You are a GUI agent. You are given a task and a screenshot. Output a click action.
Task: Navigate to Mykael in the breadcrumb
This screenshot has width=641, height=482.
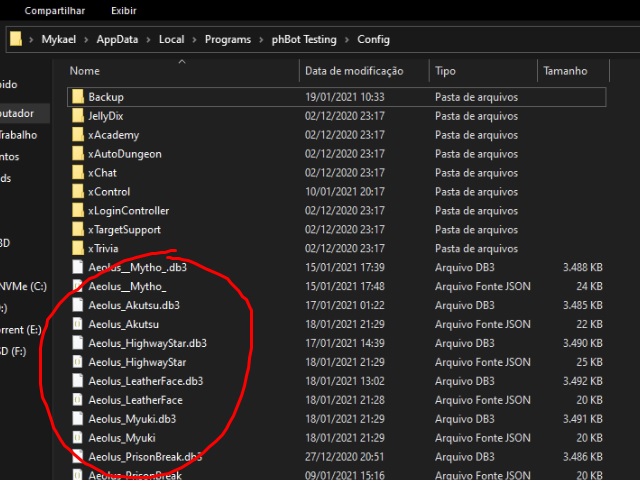(x=61, y=40)
